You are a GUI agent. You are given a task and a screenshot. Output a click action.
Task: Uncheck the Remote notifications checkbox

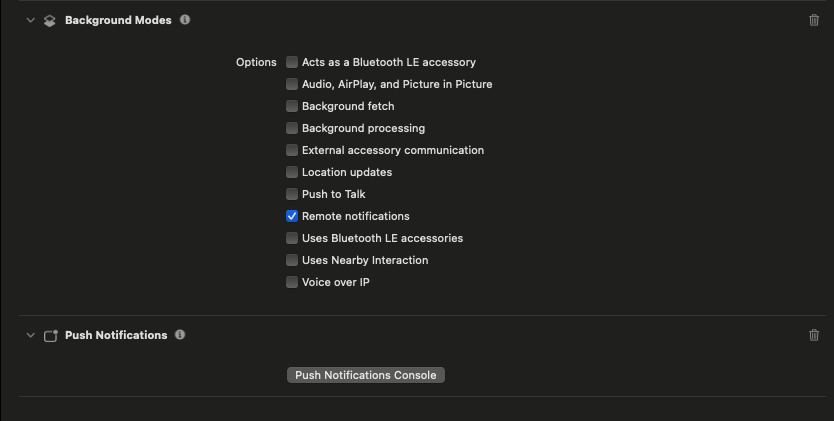pyautogui.click(x=292, y=216)
